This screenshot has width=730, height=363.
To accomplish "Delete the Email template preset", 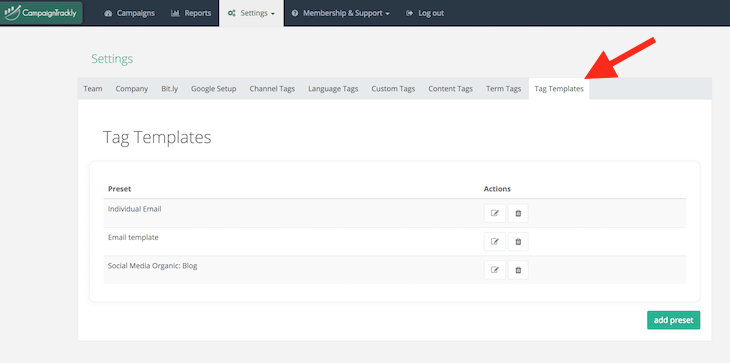I will [x=518, y=242].
